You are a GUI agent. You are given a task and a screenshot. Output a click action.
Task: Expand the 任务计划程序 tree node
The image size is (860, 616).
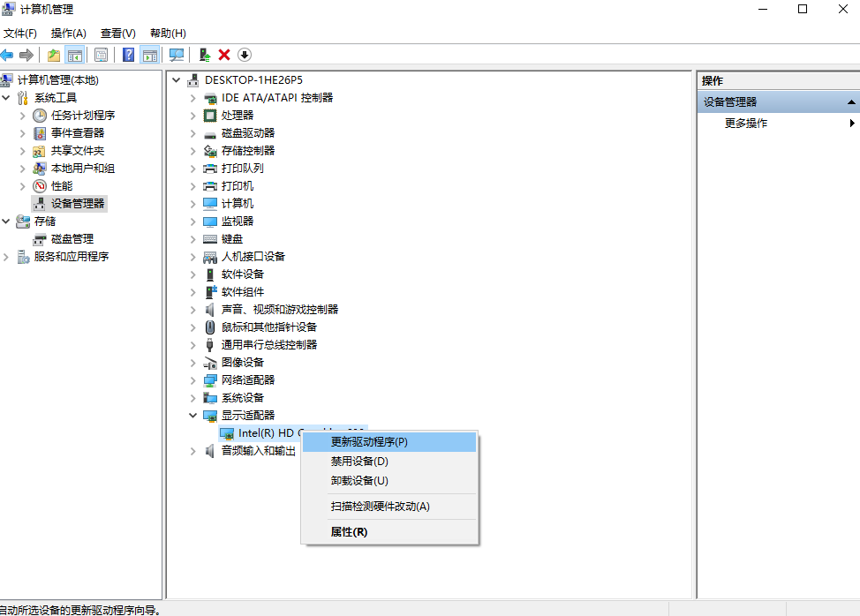coord(23,116)
